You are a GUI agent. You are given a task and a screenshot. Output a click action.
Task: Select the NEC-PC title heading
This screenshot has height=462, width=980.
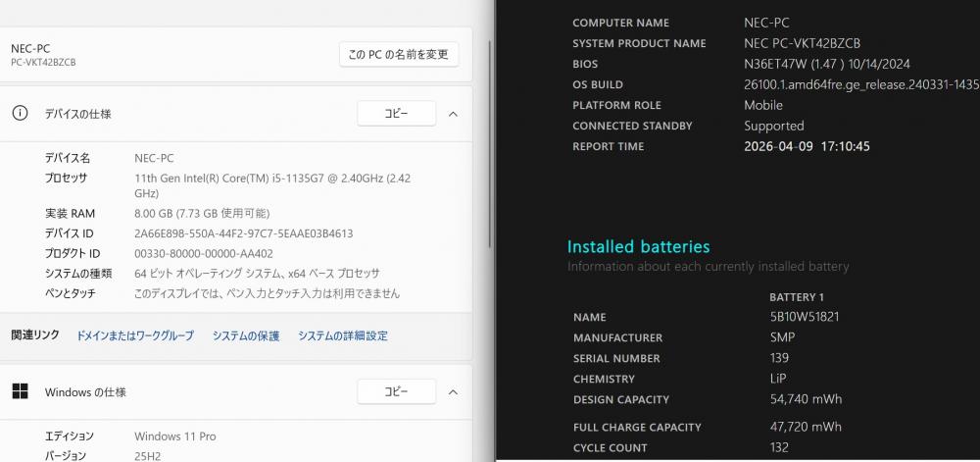30,48
